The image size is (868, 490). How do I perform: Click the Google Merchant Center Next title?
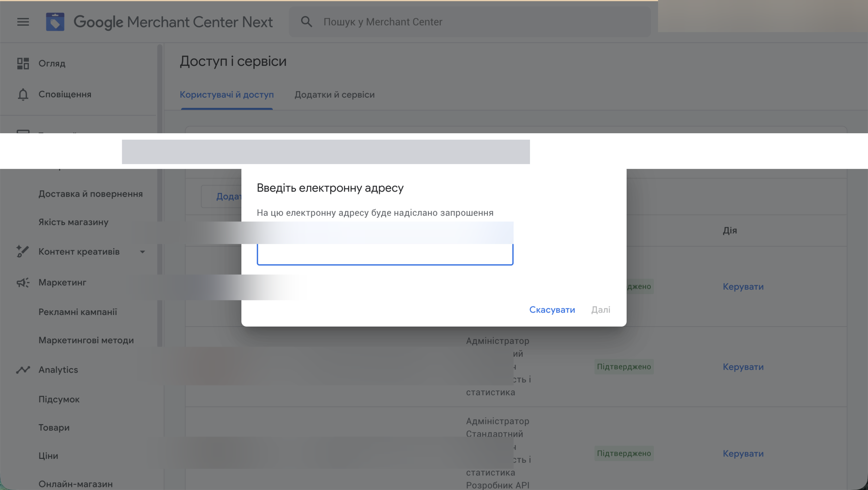coord(173,22)
